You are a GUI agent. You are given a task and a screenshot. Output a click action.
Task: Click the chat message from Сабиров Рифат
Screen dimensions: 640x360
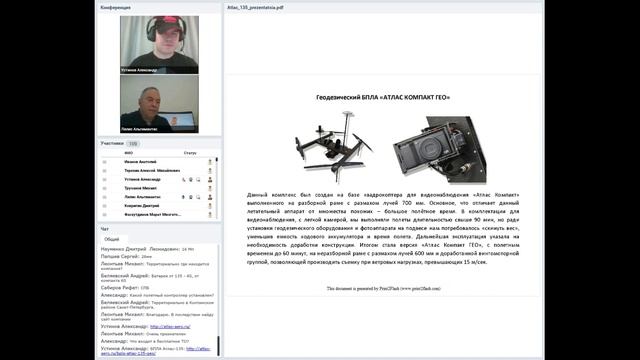pyautogui.click(x=125, y=288)
